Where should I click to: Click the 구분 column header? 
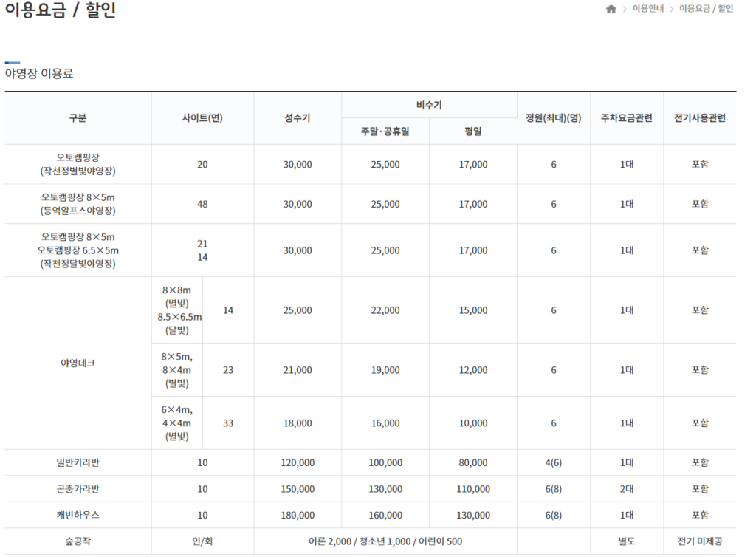coord(78,118)
